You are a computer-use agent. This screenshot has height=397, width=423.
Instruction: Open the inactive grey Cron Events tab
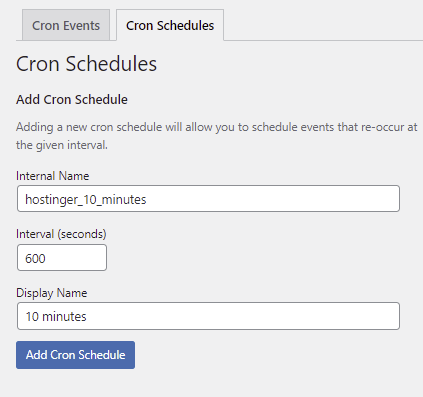click(x=66, y=25)
